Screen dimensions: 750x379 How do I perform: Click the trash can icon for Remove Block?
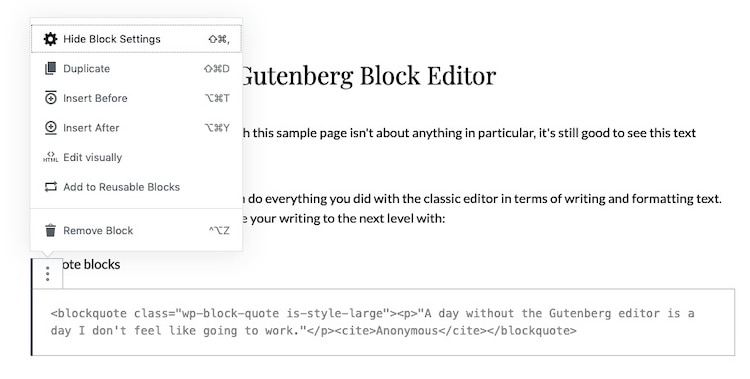pos(50,230)
